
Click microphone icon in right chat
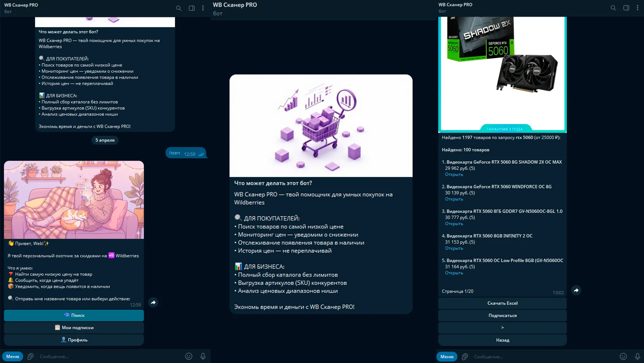coord(637,356)
